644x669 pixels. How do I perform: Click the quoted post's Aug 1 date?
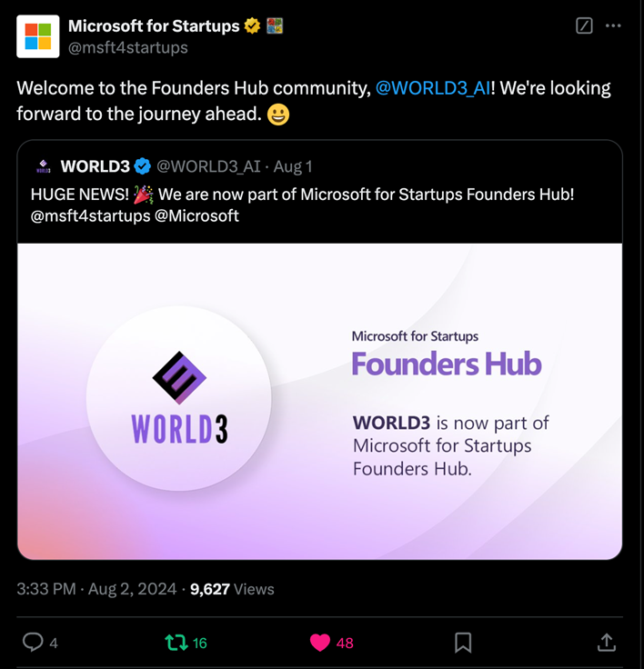(x=293, y=166)
